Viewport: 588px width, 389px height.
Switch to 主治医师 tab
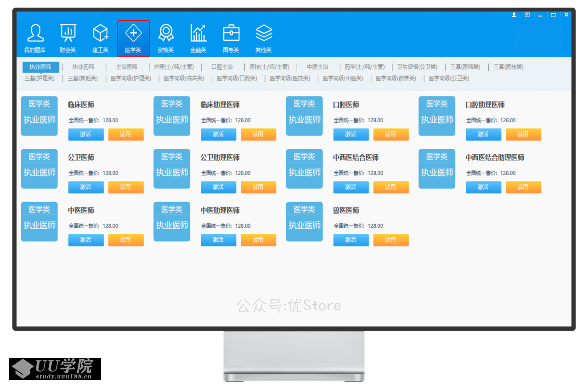(126, 67)
